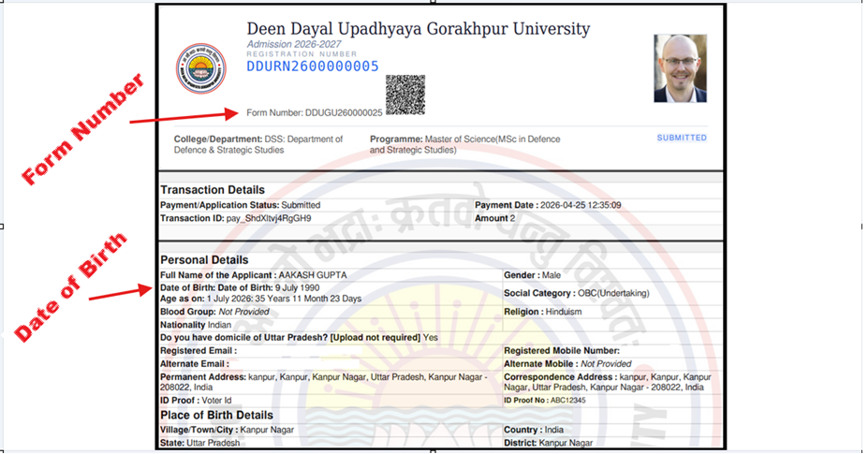Select registration number DDURN2600000005
Screen dimensions: 868x454
[x=313, y=66]
